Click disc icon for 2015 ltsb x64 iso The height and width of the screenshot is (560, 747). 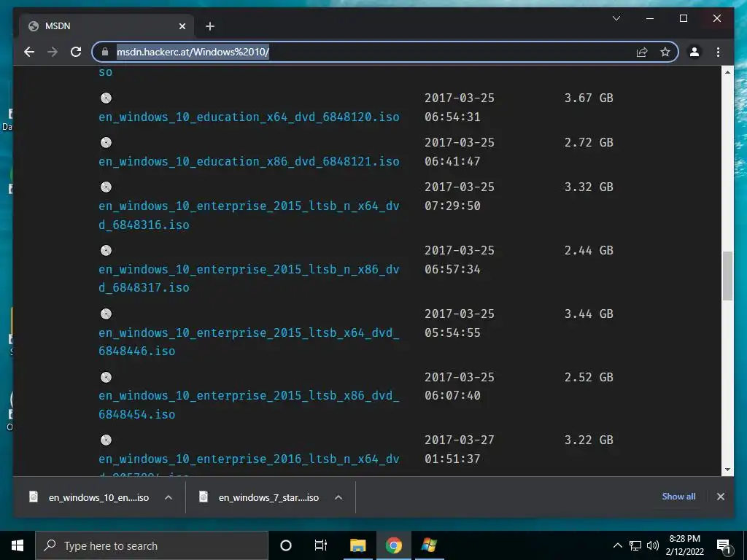tap(106, 314)
